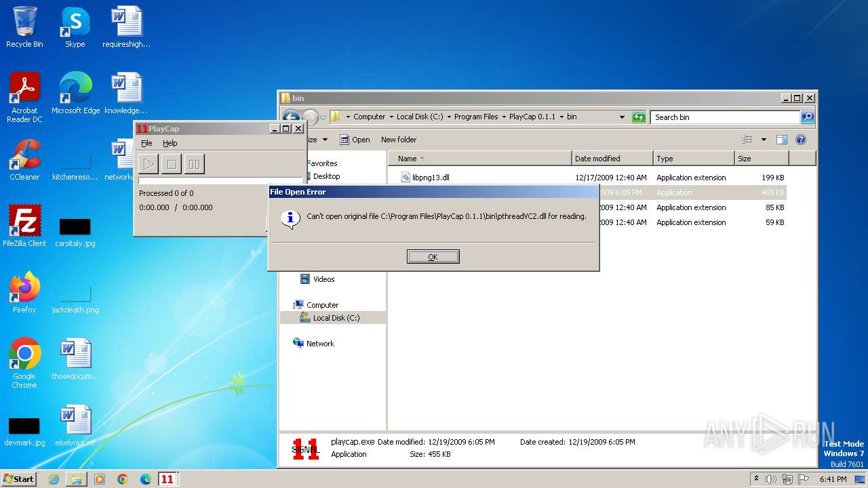Click Program Files breadcrumb segment
Image resolution: width=868 pixels, height=488 pixels.
(476, 117)
